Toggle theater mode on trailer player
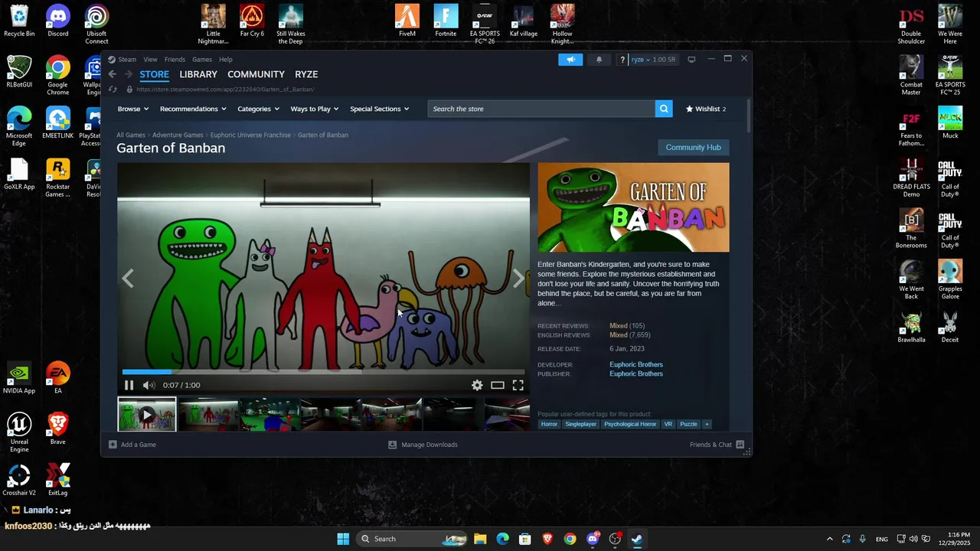Viewport: 980px width, 551px height. click(x=498, y=385)
